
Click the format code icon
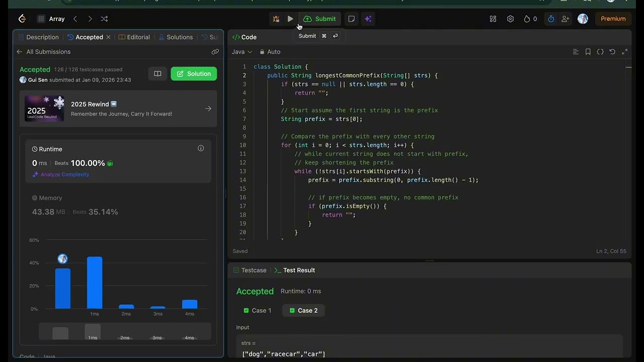tap(576, 52)
